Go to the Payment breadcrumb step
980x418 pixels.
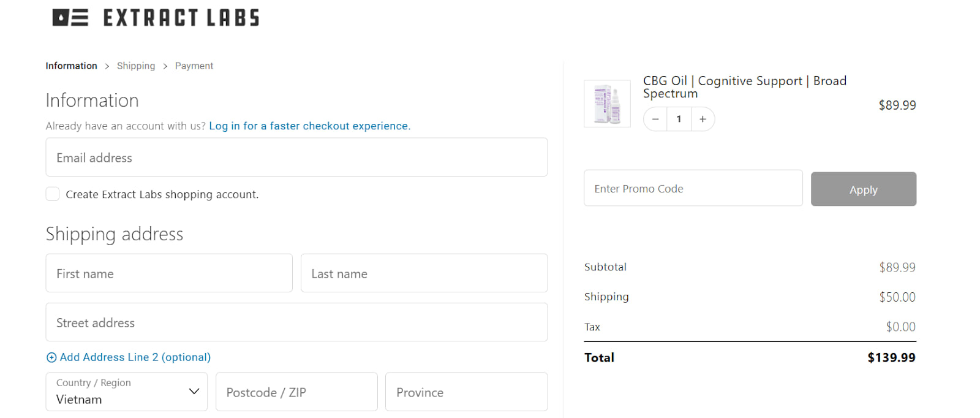tap(194, 66)
